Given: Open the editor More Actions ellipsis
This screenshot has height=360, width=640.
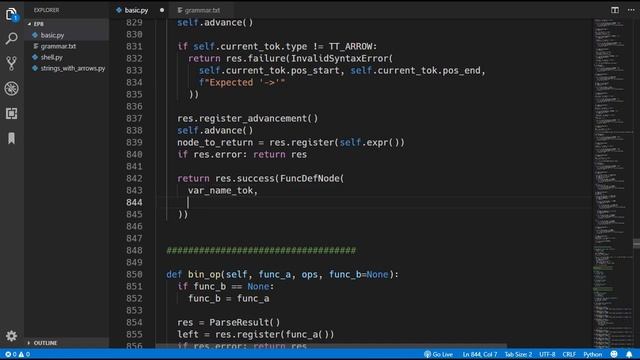Looking at the screenshot, I should (x=631, y=10).
